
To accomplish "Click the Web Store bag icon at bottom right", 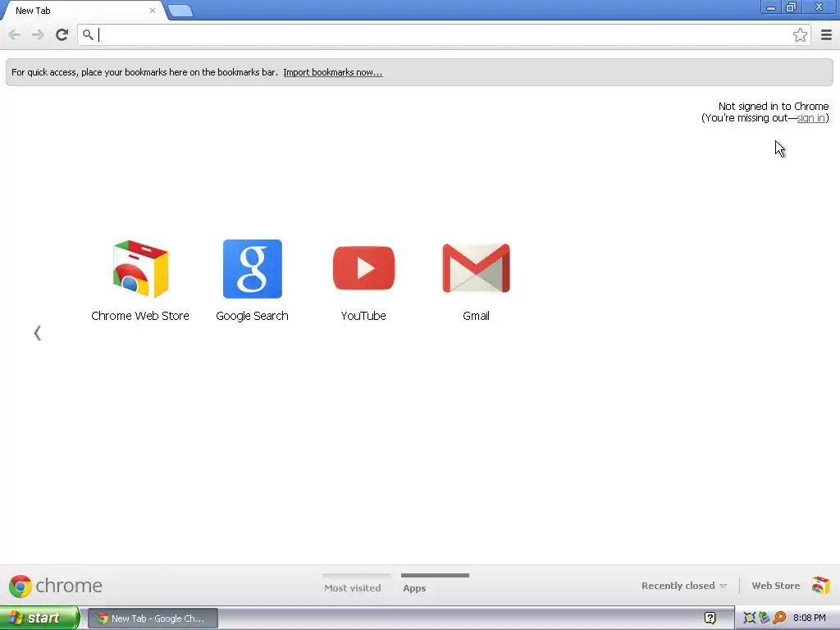I will point(820,586).
